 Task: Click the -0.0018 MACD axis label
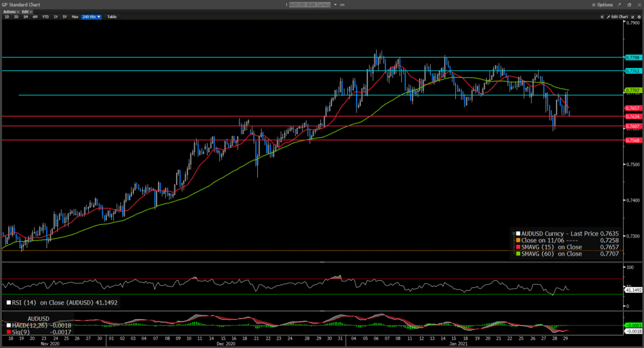(633, 331)
